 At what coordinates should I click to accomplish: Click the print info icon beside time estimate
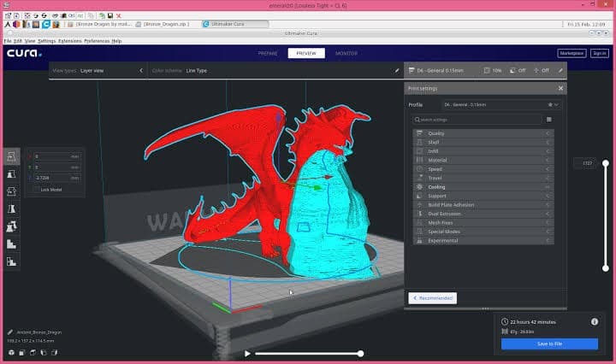click(x=595, y=321)
